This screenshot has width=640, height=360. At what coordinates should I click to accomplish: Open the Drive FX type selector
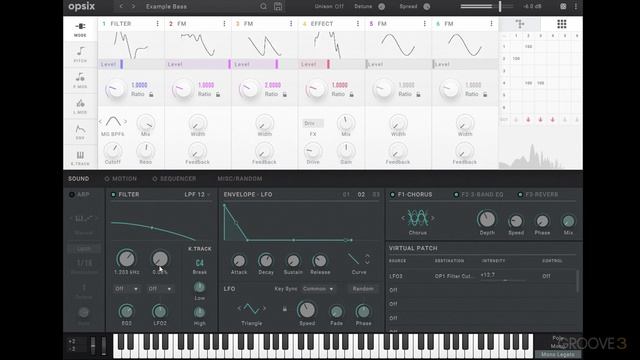(x=313, y=123)
